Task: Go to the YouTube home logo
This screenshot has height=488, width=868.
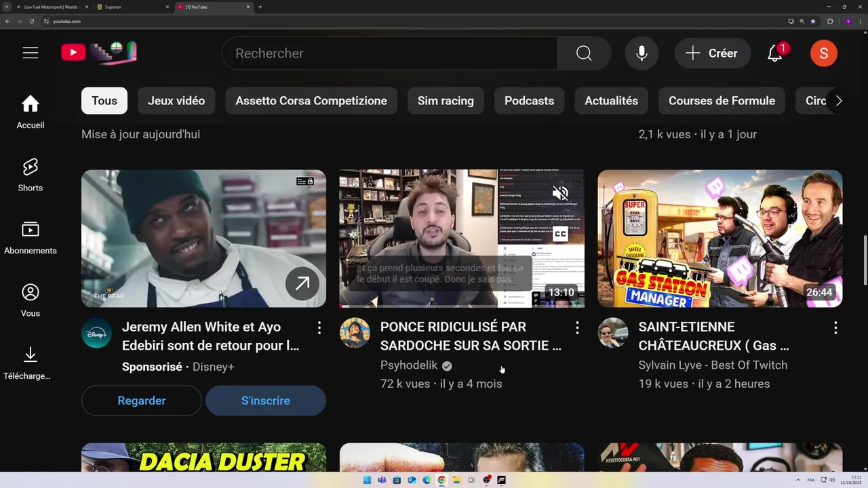Action: tap(99, 53)
